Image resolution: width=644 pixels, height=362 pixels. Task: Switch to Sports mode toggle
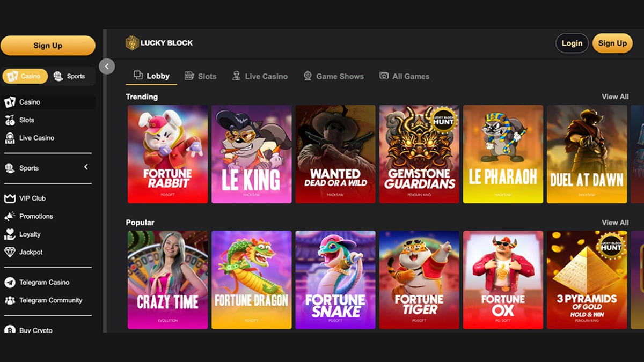pyautogui.click(x=69, y=76)
